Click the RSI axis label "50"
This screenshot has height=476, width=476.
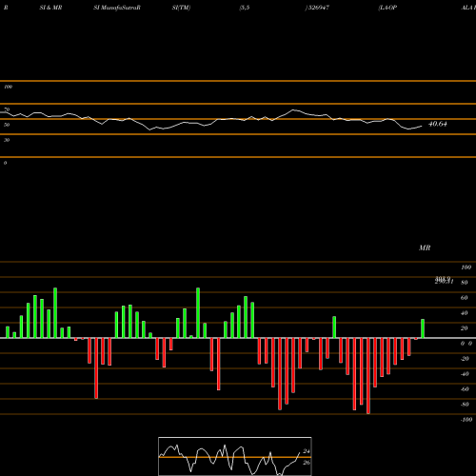(x=7, y=125)
